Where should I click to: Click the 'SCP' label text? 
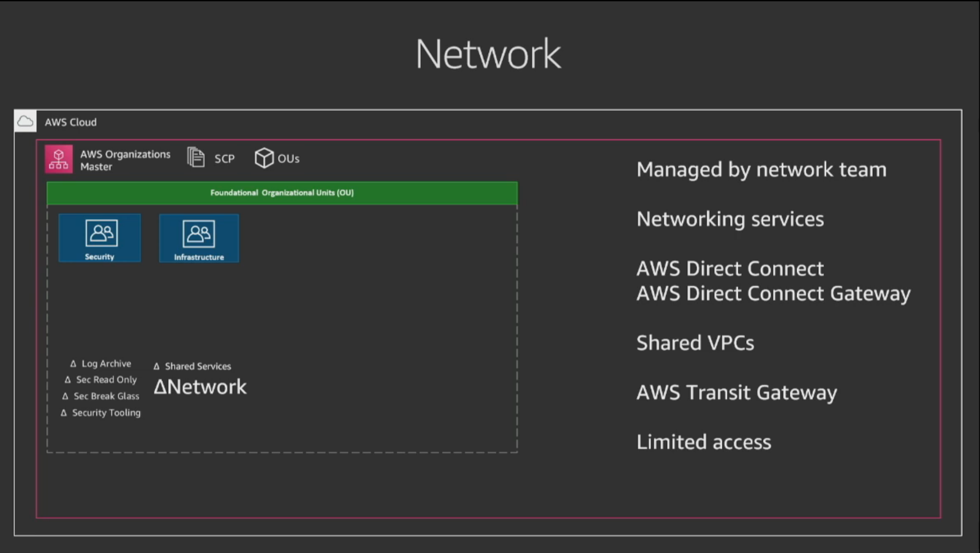pyautogui.click(x=224, y=159)
